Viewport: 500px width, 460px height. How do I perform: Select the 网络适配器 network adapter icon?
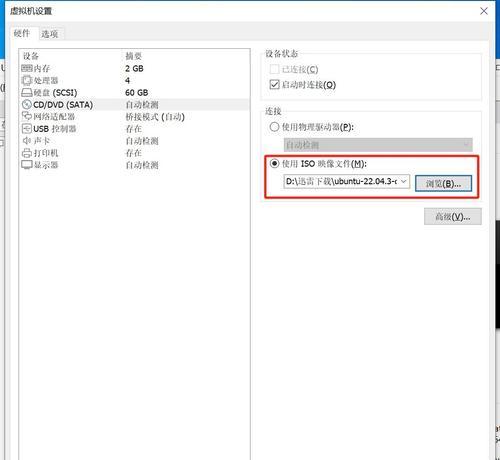point(27,116)
